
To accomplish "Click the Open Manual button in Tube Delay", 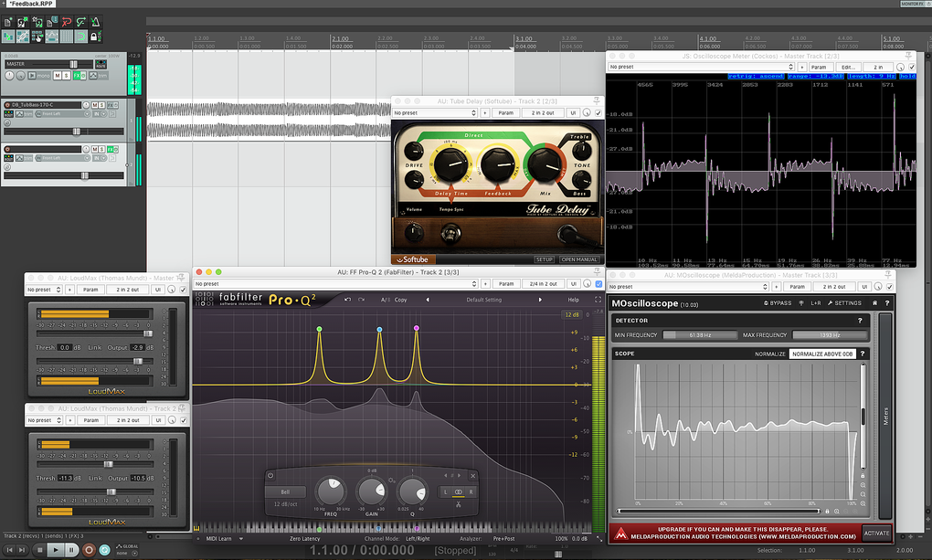I will (579, 259).
